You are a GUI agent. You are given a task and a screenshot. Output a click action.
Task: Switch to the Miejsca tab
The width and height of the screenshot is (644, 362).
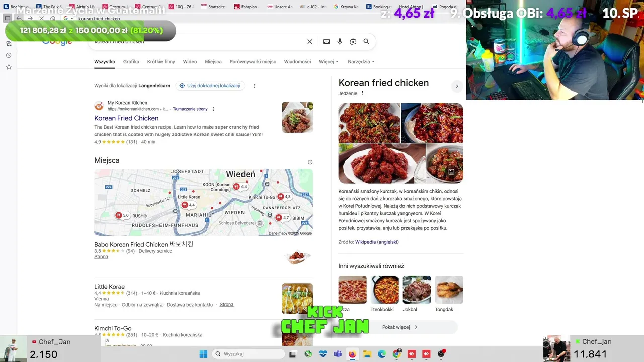(213, 62)
